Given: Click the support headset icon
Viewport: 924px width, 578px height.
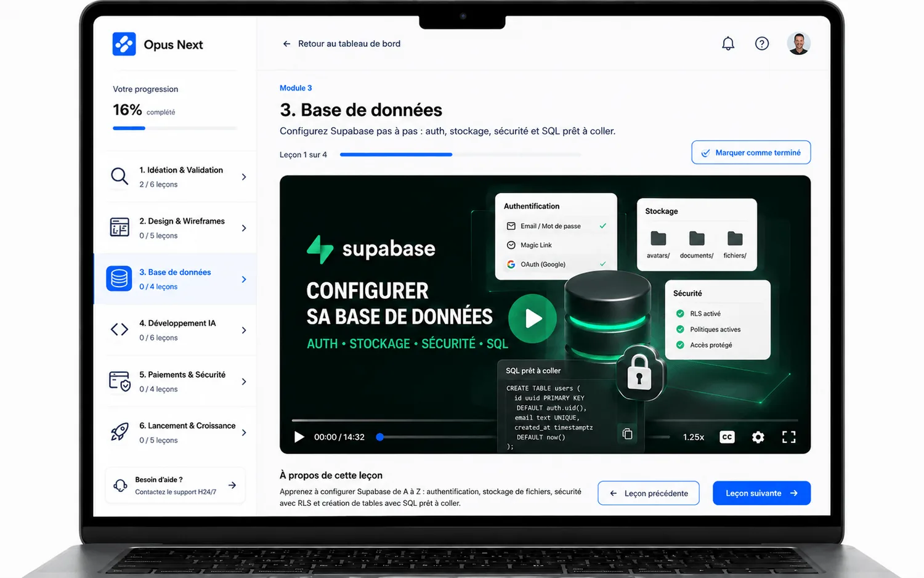Looking at the screenshot, I should (x=120, y=486).
